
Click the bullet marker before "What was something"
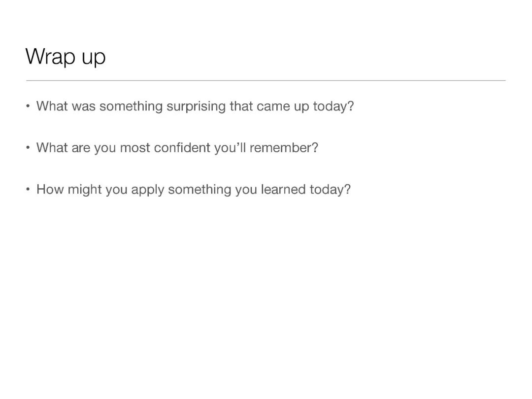(x=28, y=106)
